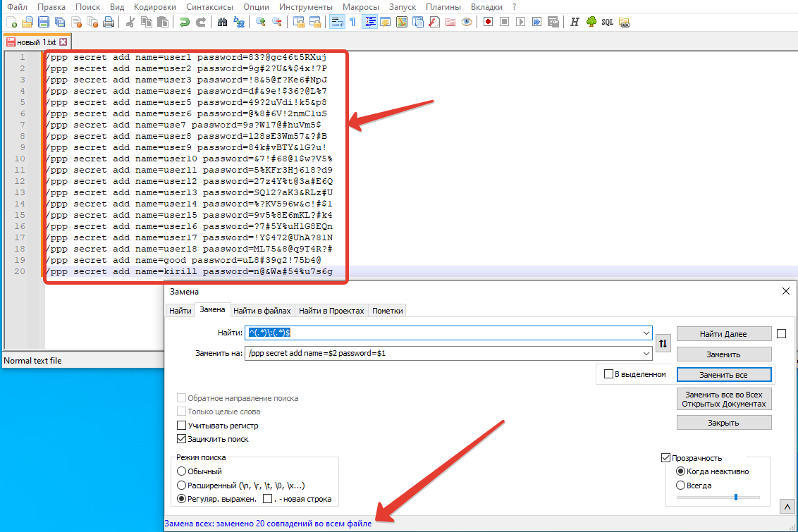This screenshot has width=798, height=532.
Task: Open Find with the binoculars icon
Action: 222,22
